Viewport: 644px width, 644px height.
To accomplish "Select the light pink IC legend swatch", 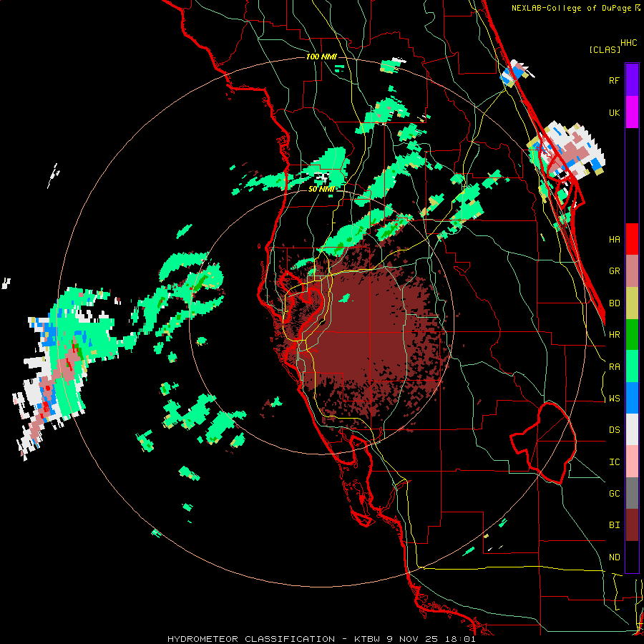I will tap(632, 462).
